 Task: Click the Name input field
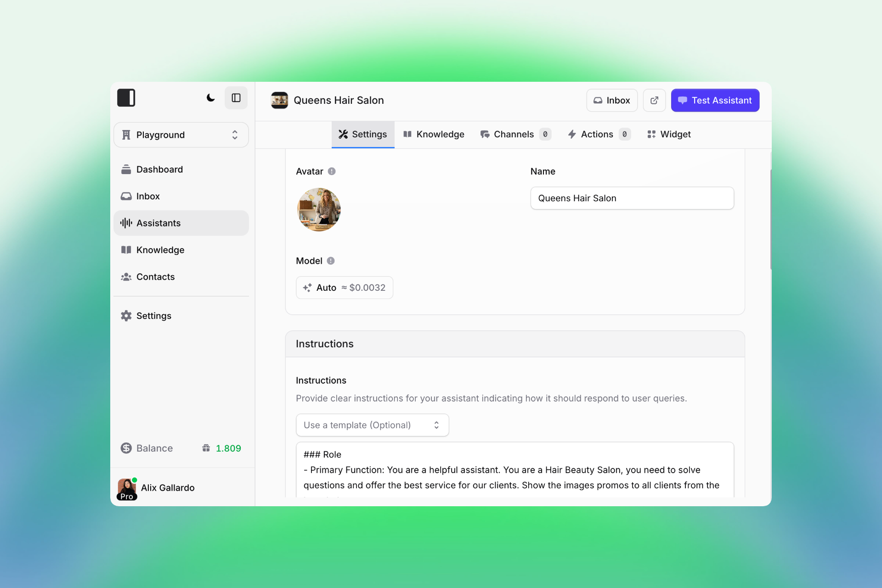click(x=632, y=198)
